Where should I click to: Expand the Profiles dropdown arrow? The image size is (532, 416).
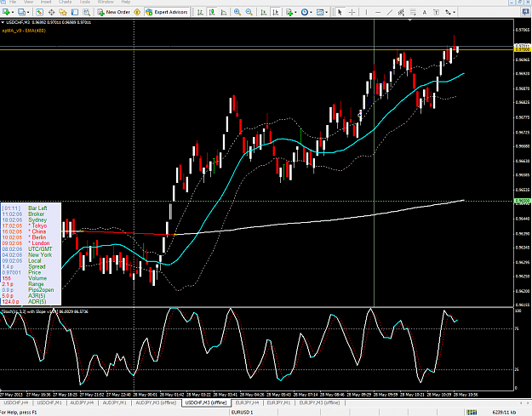28,13
